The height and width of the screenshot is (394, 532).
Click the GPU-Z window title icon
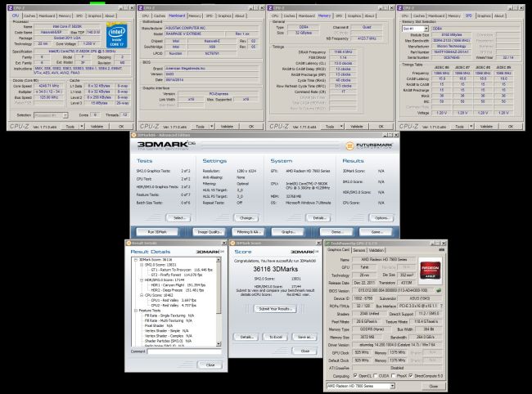coord(327,244)
